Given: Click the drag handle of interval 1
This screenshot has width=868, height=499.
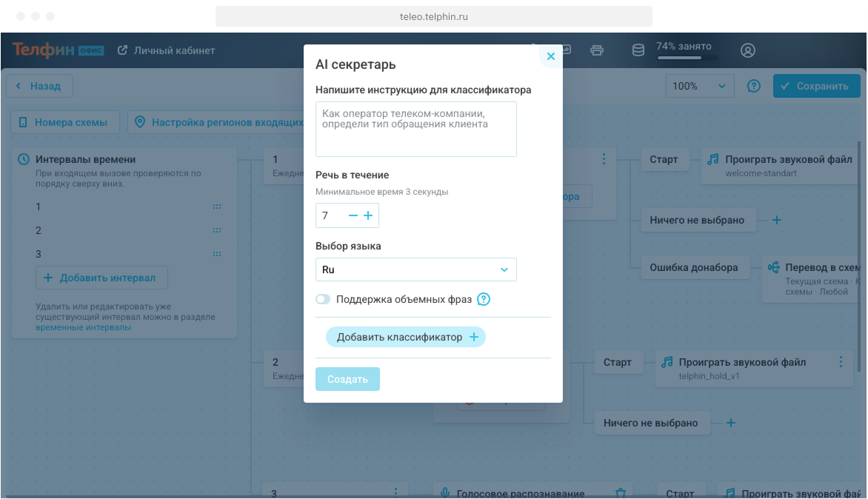Looking at the screenshot, I should (217, 207).
